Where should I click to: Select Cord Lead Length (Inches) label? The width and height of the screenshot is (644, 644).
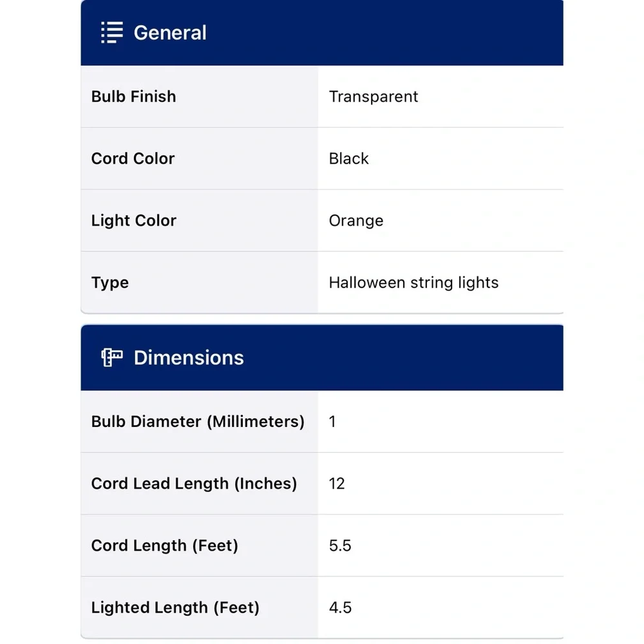click(x=194, y=484)
